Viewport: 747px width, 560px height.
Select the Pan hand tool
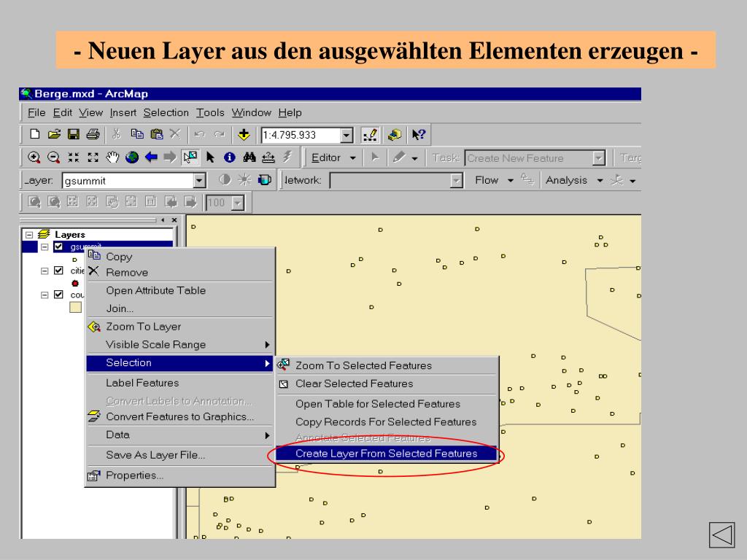pyautogui.click(x=112, y=157)
